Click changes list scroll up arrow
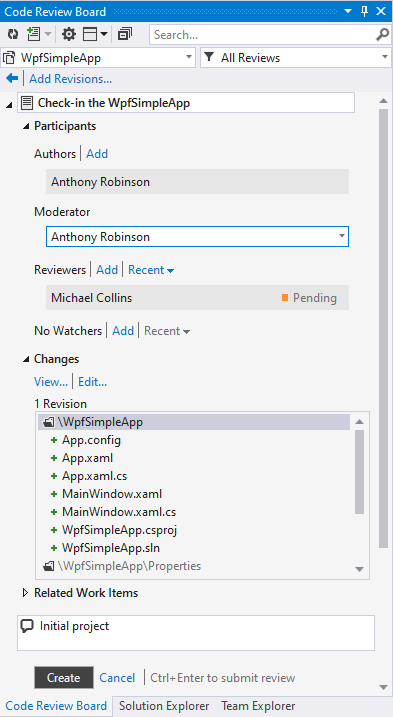 coord(360,422)
